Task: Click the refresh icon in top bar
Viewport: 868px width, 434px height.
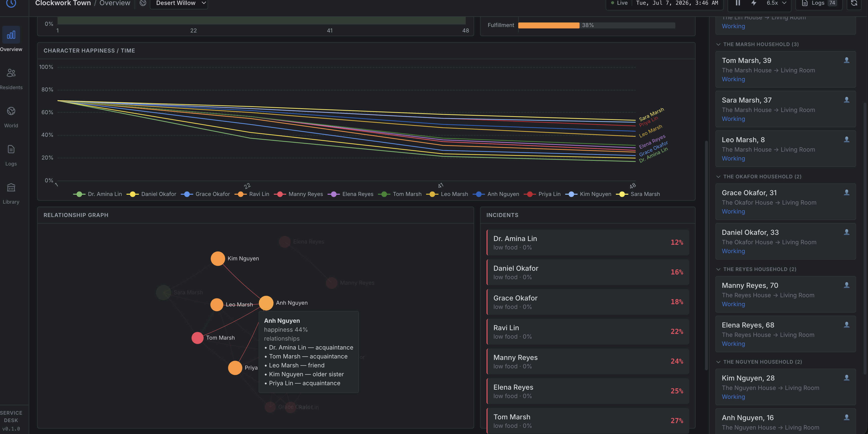Action: tap(854, 3)
